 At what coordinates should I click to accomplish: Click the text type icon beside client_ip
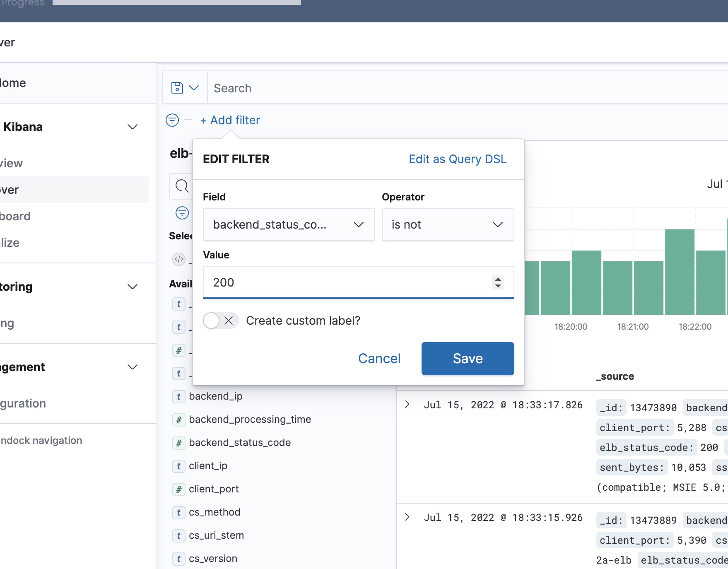tap(178, 466)
